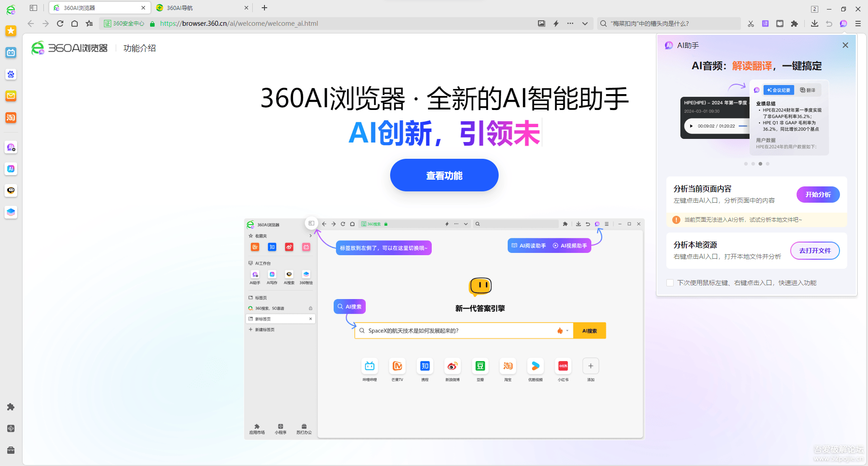Select the 360AI浏览器 tab
The width and height of the screenshot is (868, 466).
(99, 8)
